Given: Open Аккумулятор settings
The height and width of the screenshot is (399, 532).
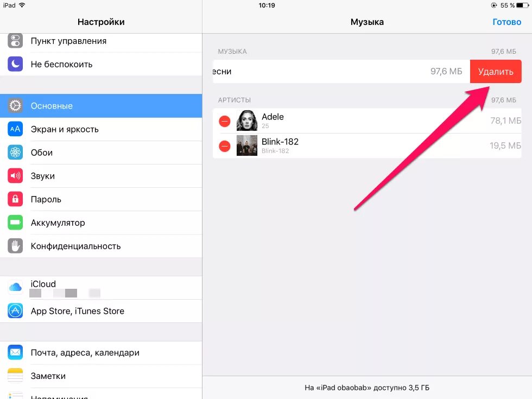Looking at the screenshot, I should point(101,223).
